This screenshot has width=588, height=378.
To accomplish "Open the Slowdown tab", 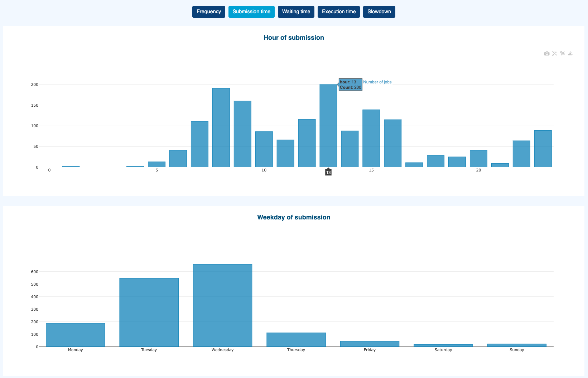I will pos(379,12).
